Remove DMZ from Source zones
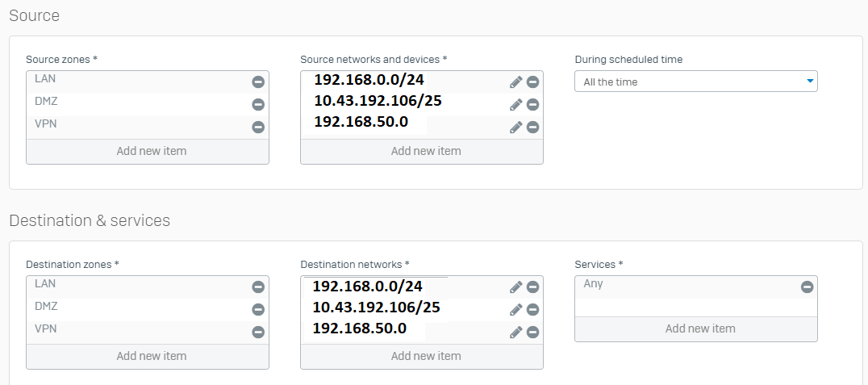 [x=258, y=105]
